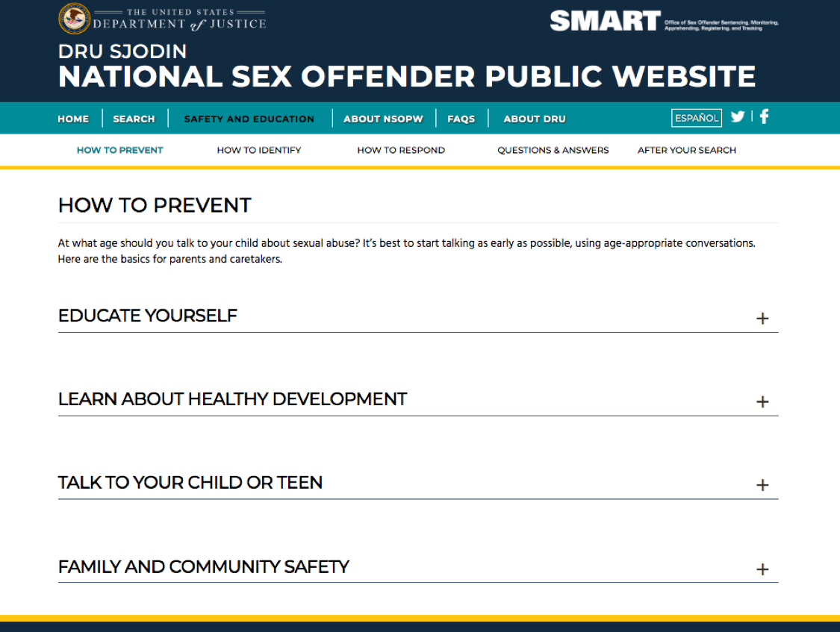Open the Facebook icon link

pos(765,116)
